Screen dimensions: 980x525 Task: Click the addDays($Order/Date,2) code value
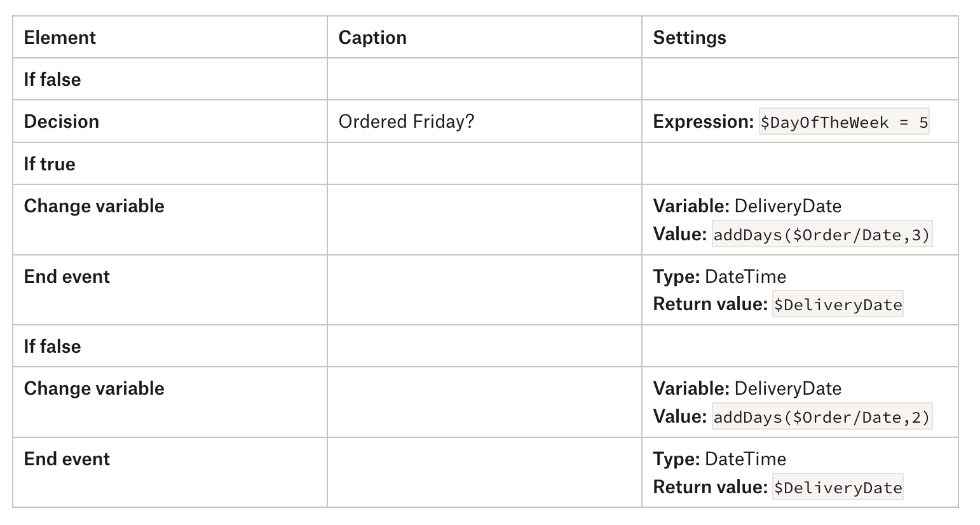(x=822, y=417)
